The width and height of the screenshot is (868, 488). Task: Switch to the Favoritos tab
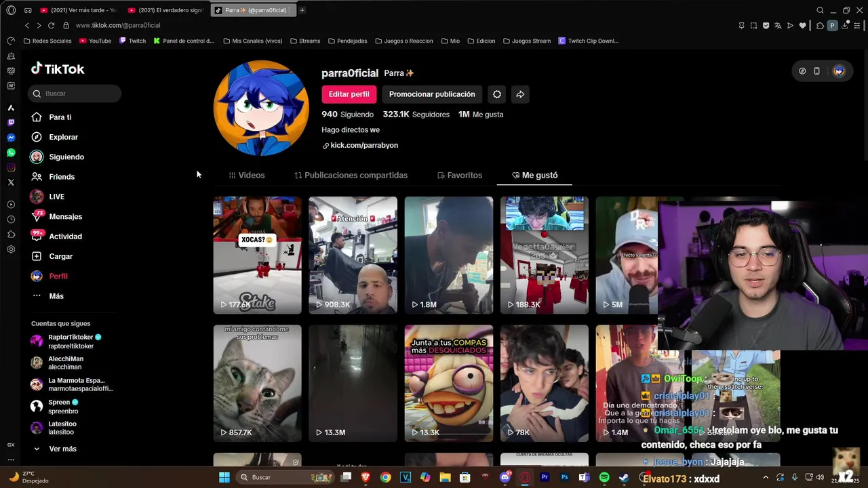tap(460, 175)
